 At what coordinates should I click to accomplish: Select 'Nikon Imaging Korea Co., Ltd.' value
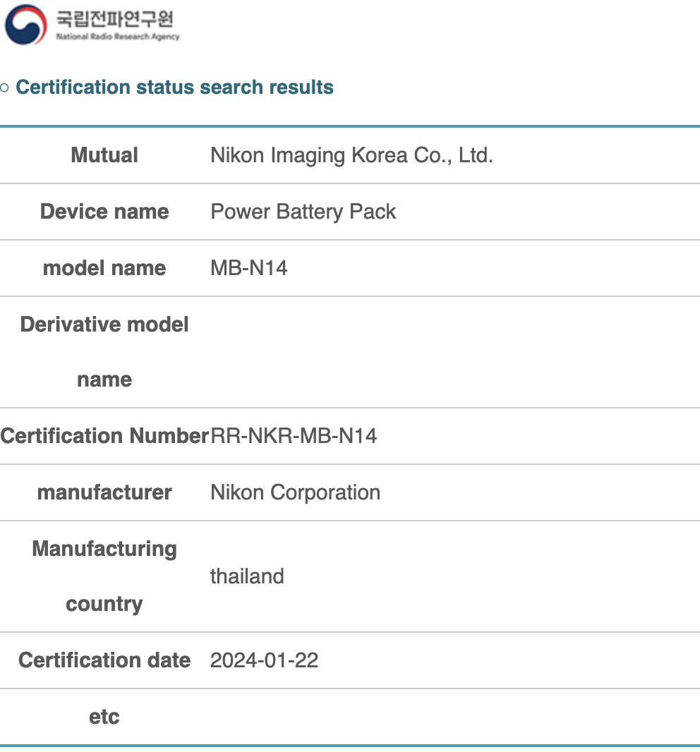(x=351, y=155)
